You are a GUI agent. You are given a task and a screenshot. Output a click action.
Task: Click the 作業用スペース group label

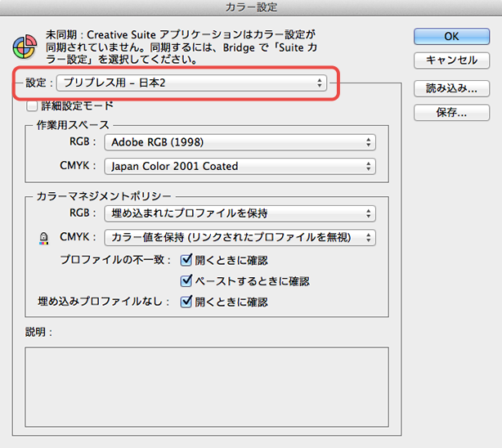[73, 125]
